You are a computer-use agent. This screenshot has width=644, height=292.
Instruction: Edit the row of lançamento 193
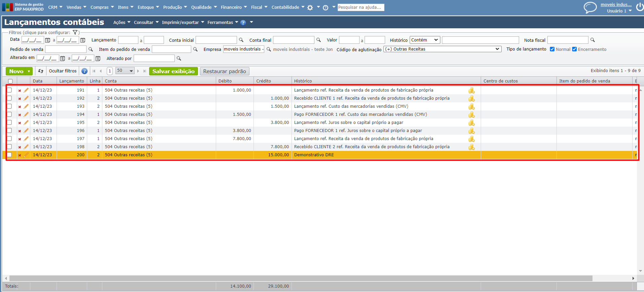click(x=26, y=106)
